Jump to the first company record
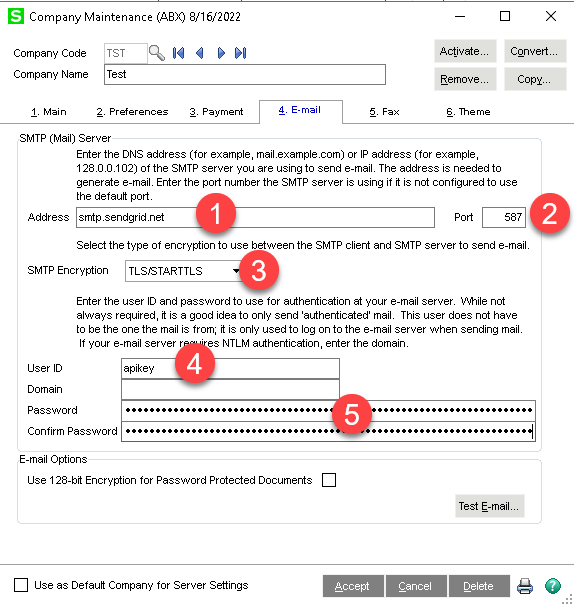Image resolution: width=574 pixels, height=606 pixels. click(x=178, y=53)
